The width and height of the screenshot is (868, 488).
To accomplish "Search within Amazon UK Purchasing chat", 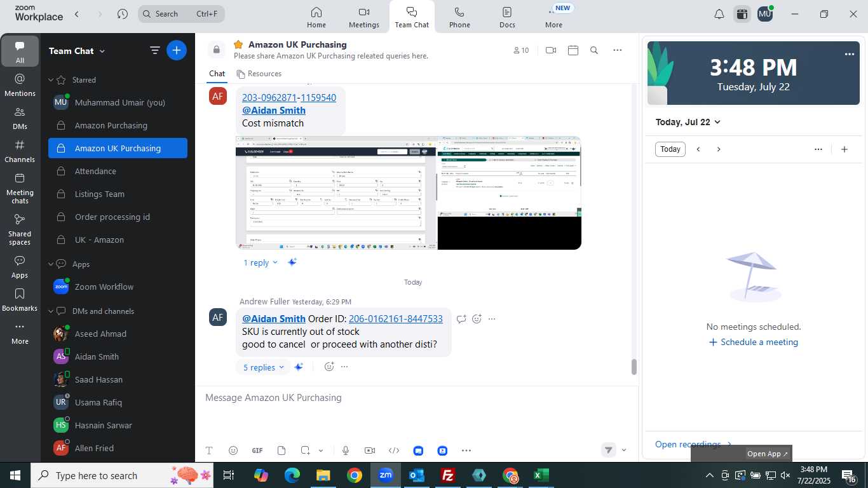I will click(x=594, y=50).
